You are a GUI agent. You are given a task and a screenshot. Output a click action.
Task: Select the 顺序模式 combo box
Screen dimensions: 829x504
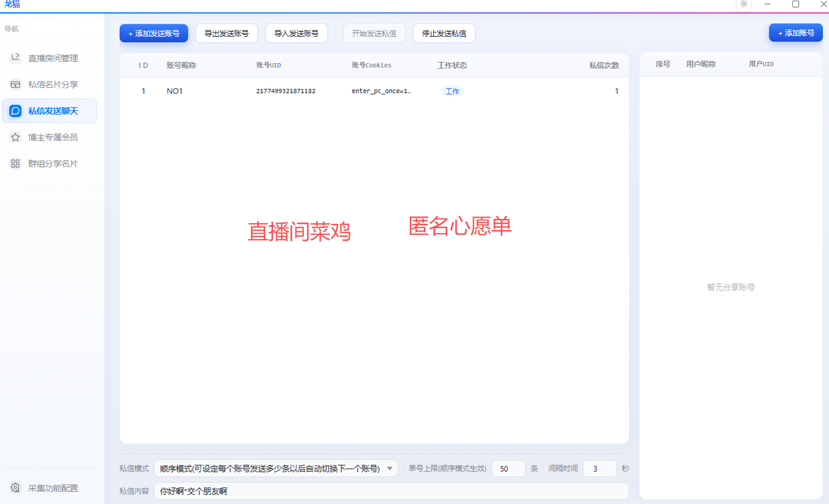(x=276, y=468)
